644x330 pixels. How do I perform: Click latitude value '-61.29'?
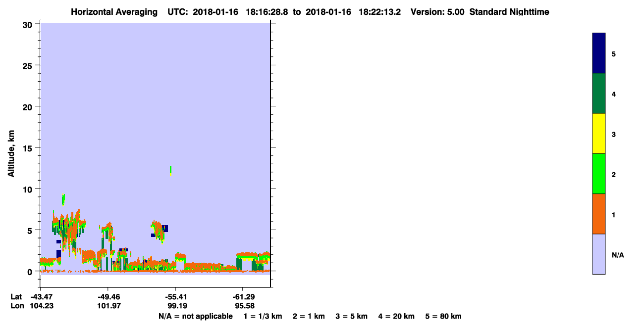[243, 297]
